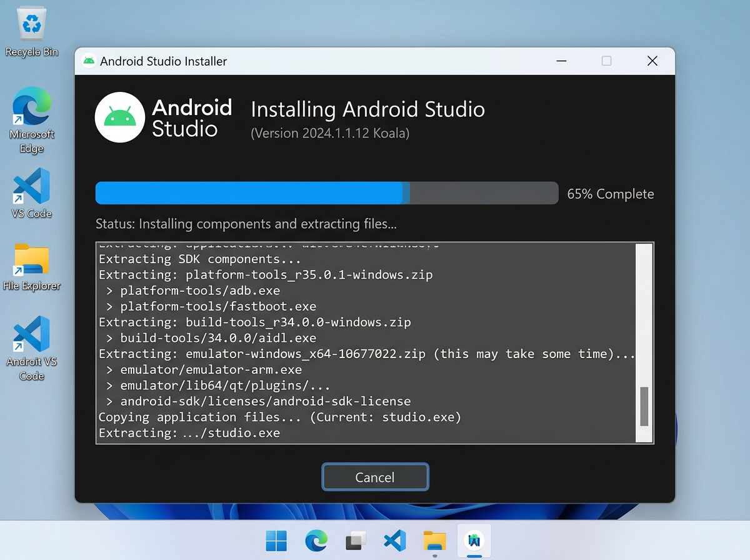
Task: Select the last 'Extracting: .../studio.exe' log line
Action: pos(189,433)
